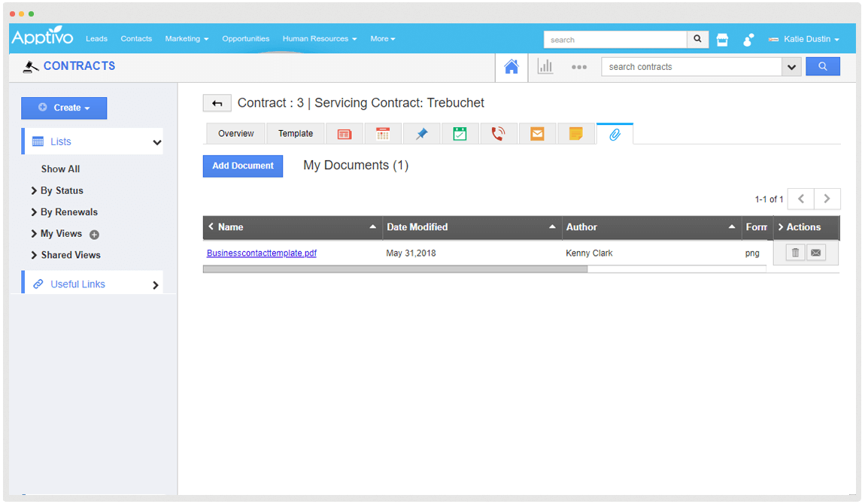Open the app store icon in header
865x504 pixels.
722,40
